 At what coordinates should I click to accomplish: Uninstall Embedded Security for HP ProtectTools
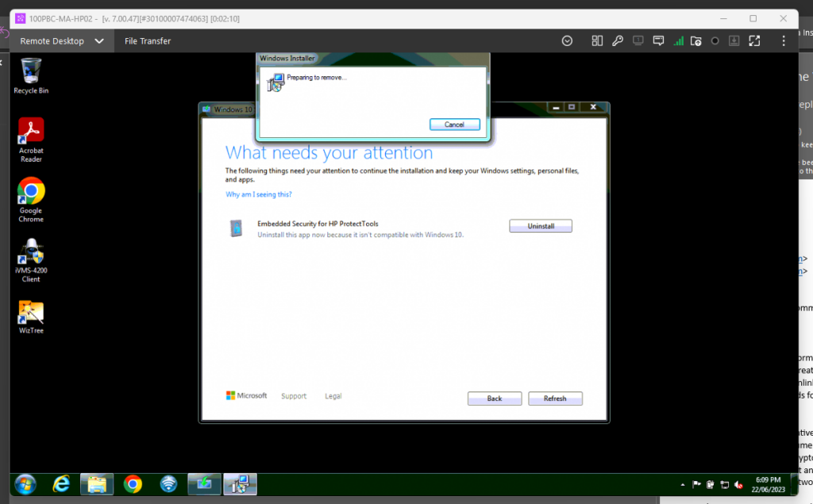[540, 226]
